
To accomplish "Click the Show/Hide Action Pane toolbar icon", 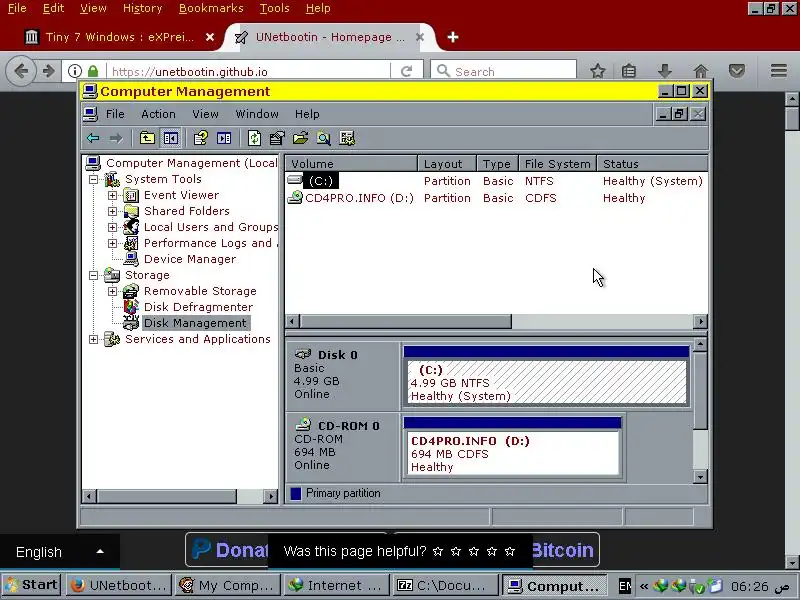I will click(224, 138).
